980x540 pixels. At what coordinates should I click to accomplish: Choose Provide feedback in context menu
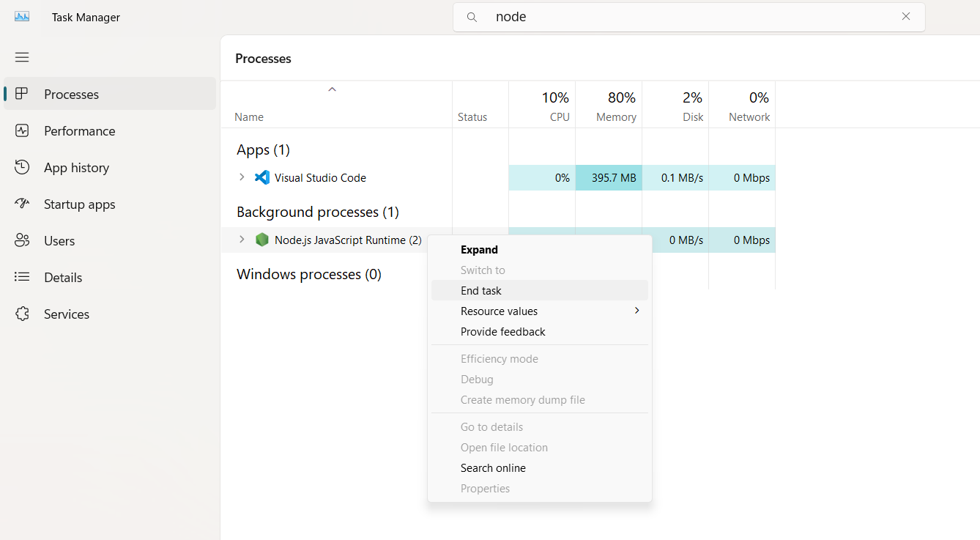pos(540,332)
